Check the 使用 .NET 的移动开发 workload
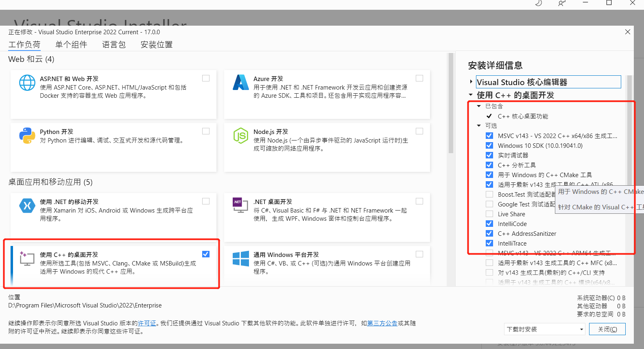Screen dimensions: 644x349 pos(206,201)
